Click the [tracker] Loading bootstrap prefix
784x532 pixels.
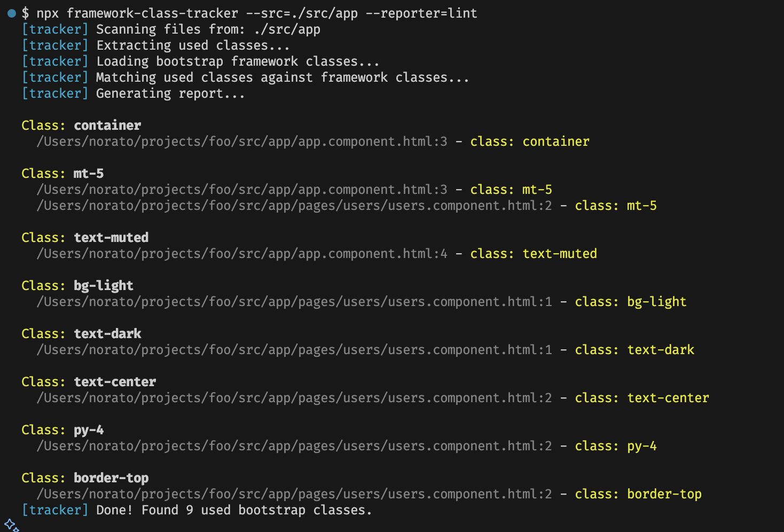[54, 61]
